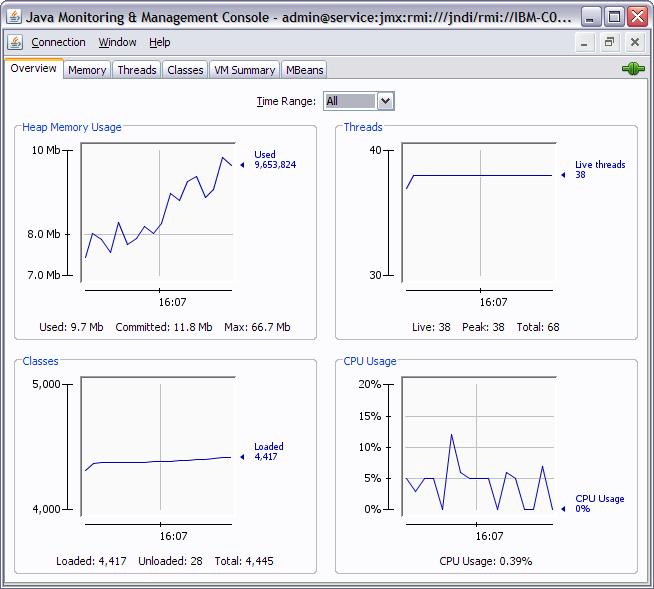Click the CPU Usage panel title
654x589 pixels.
click(370, 361)
